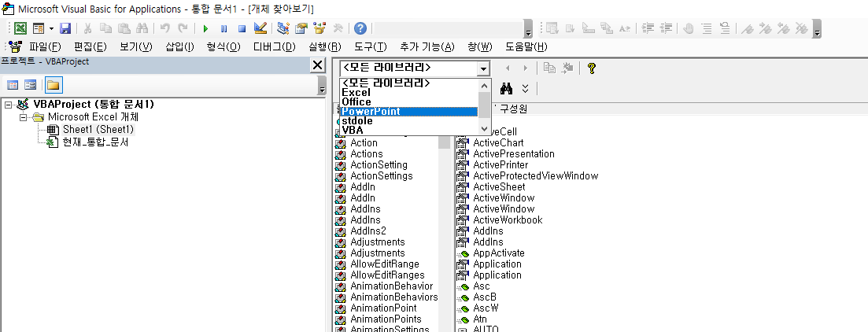Click the Cut scissors icon
This screenshot has height=332, width=868.
point(87,28)
